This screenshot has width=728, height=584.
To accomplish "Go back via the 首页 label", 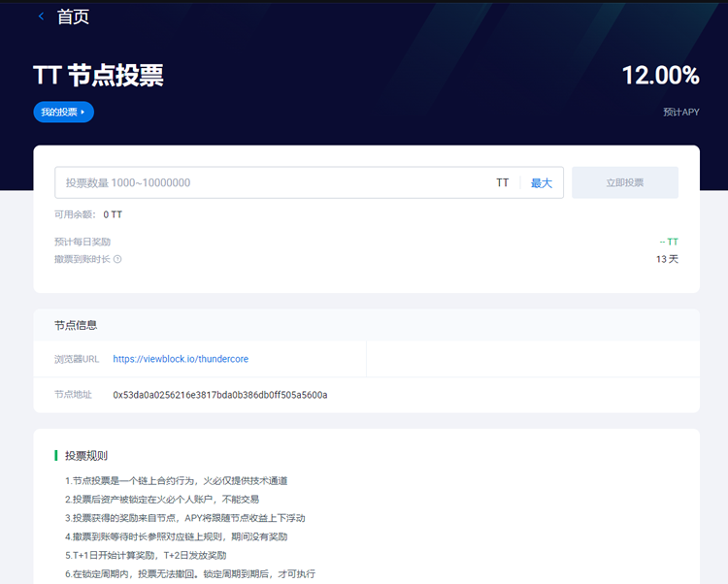I will (73, 17).
